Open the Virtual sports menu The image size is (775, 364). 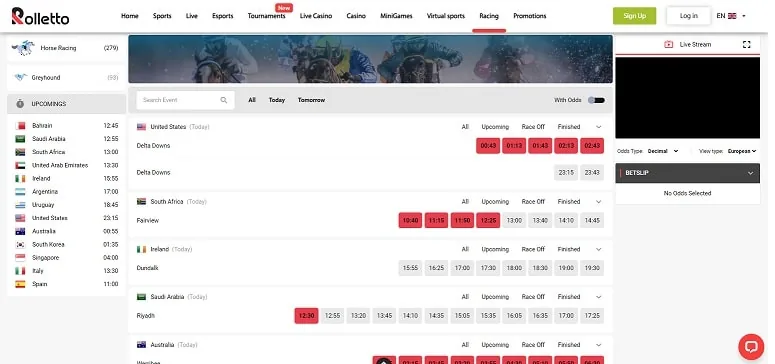446,16
